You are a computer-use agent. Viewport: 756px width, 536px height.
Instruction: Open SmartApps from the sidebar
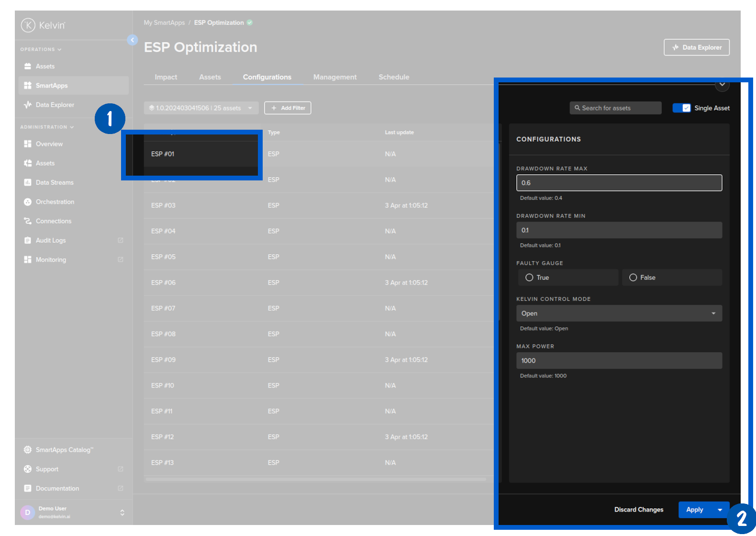point(52,86)
